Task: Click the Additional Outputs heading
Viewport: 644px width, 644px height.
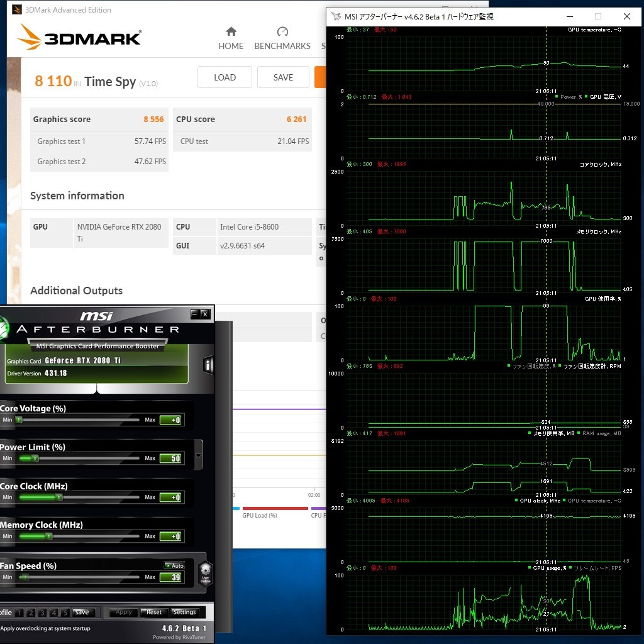Action: (76, 291)
